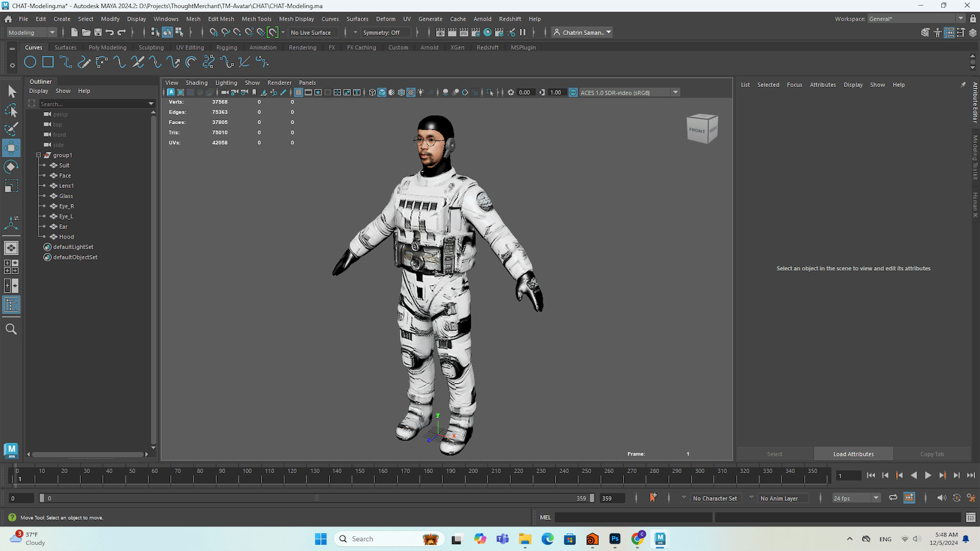The image size is (980, 551).
Task: Click the NURBS circle shelf icon
Action: pos(30,62)
